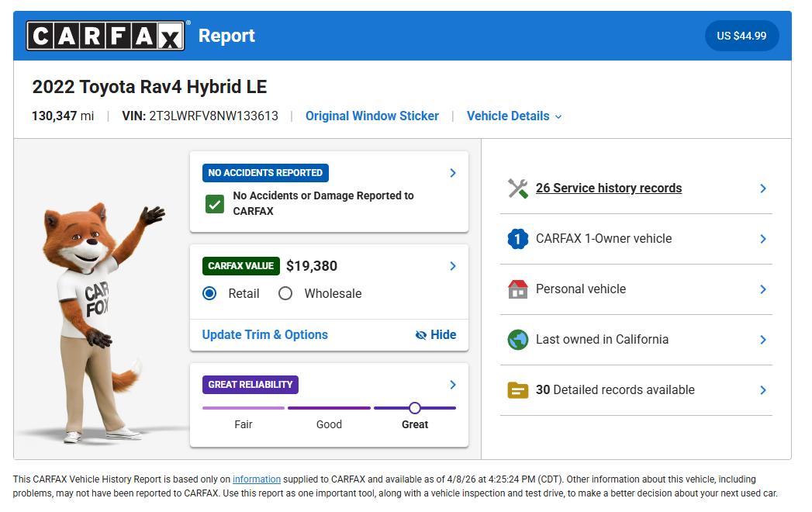Click the yellow Detailed records folder icon
812x512 pixels.
coord(517,390)
